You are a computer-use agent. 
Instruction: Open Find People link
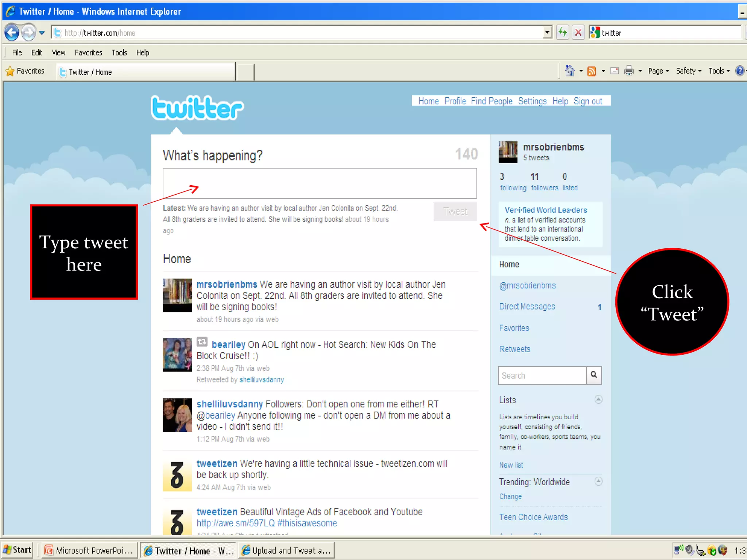click(x=491, y=101)
